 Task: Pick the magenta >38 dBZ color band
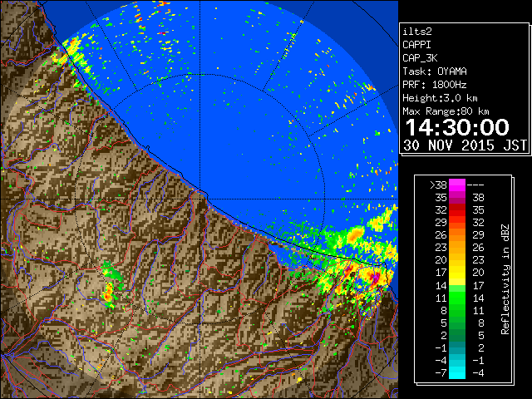click(457, 185)
